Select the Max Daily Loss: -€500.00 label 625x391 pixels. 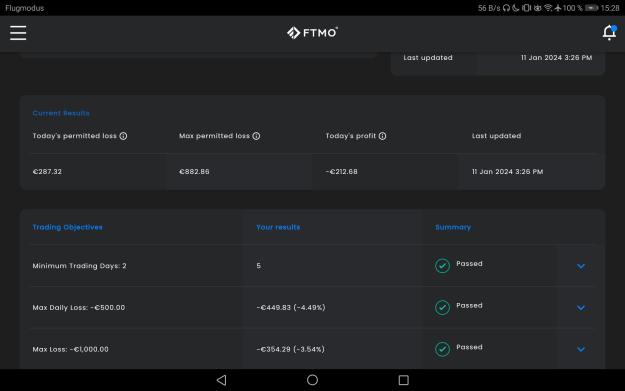click(x=79, y=308)
